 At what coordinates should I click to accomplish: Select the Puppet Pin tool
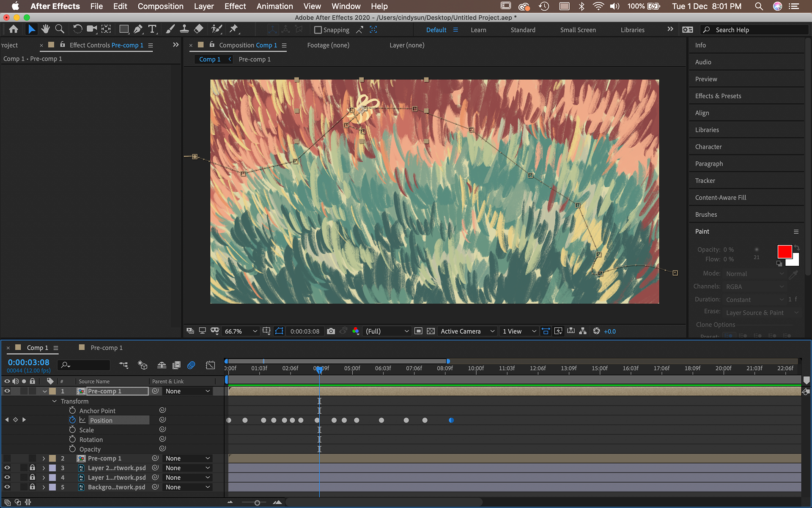(234, 29)
